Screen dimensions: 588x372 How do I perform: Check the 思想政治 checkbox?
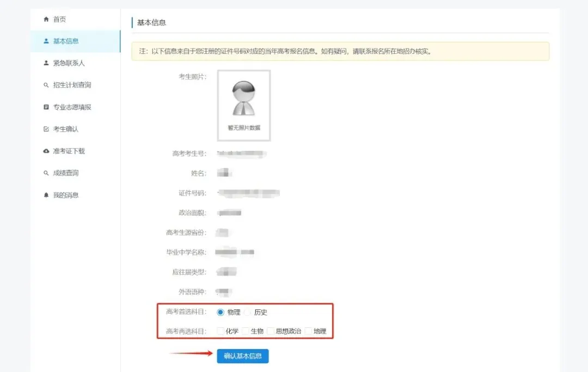tap(269, 330)
